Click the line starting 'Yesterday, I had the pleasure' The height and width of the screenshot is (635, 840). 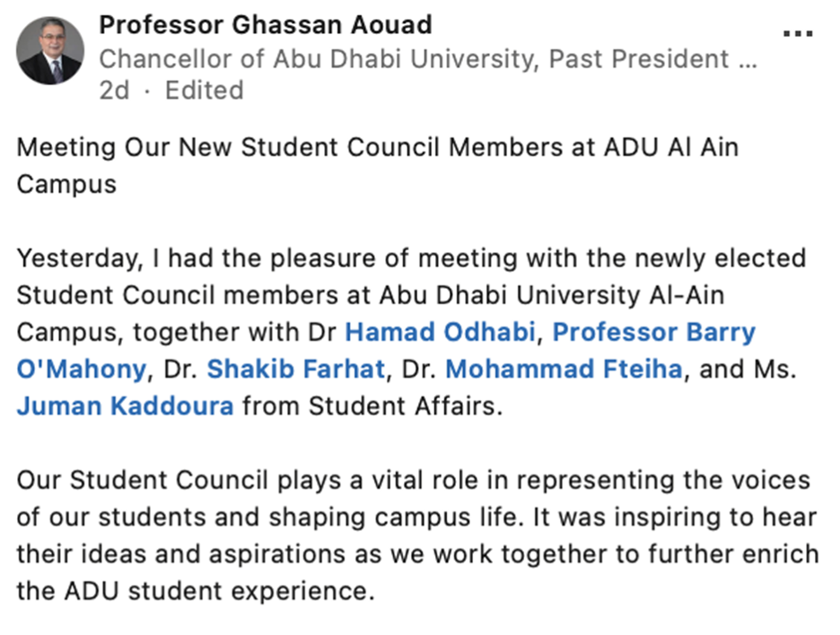[411, 258]
